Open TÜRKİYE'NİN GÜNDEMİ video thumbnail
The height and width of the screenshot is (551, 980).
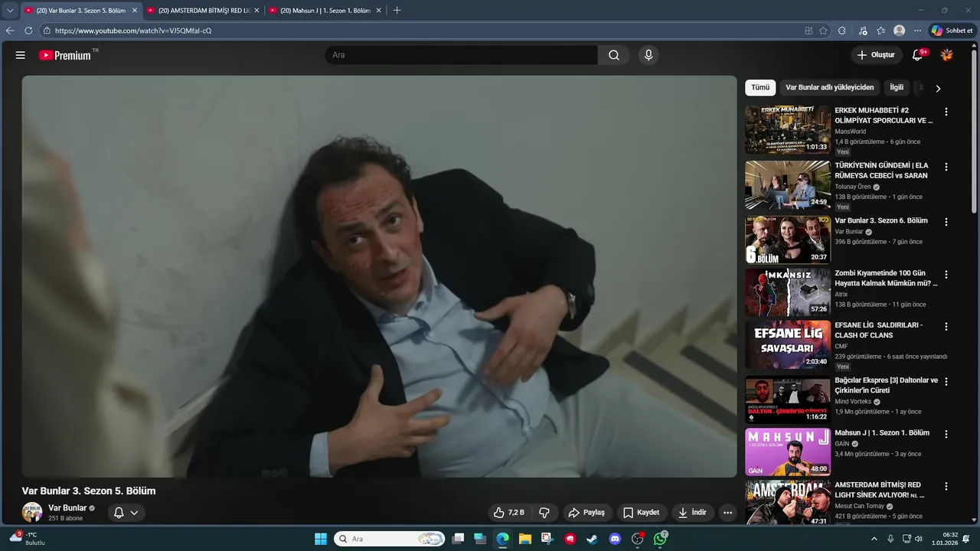pyautogui.click(x=788, y=185)
